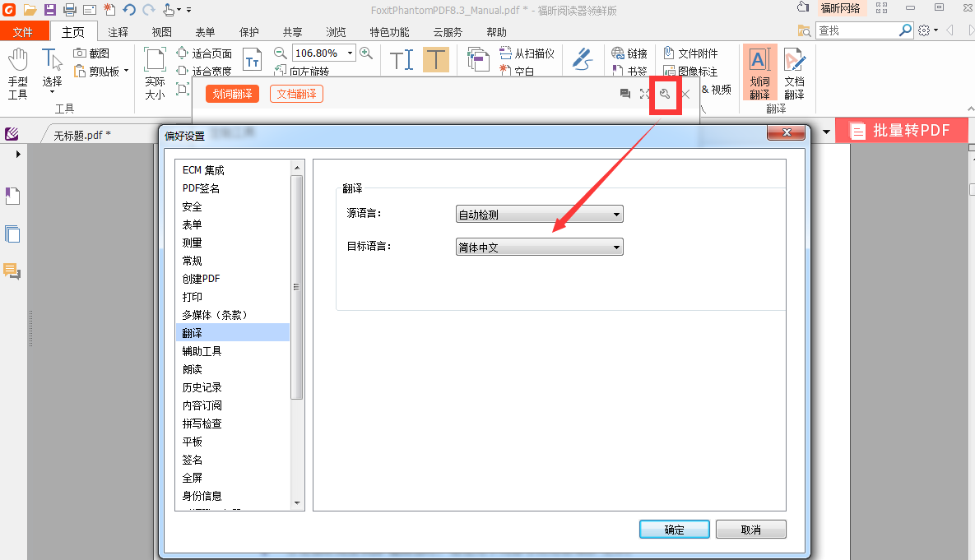The image size is (975, 560).
Task: Switch to the 帮助 (Help) ribbon tab
Action: [496, 32]
